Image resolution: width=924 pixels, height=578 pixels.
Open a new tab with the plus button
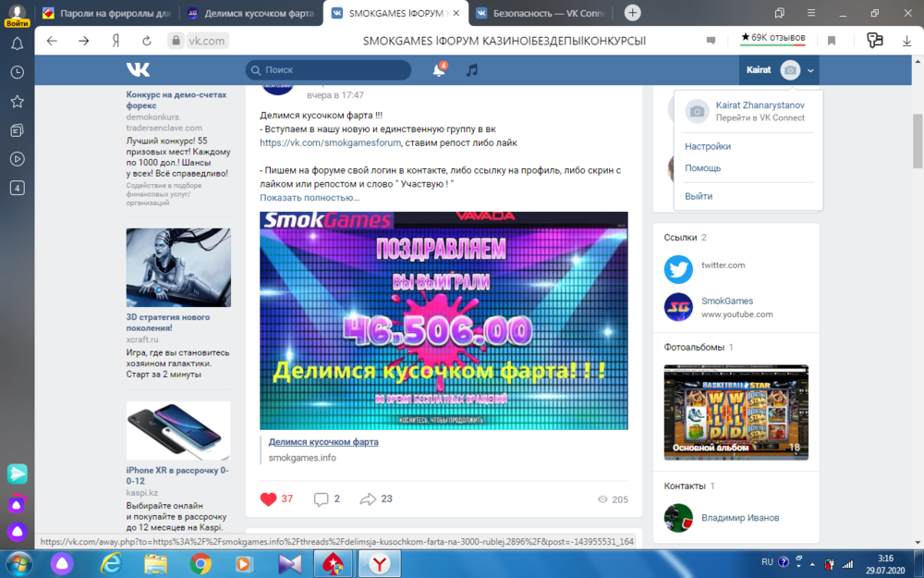point(632,12)
